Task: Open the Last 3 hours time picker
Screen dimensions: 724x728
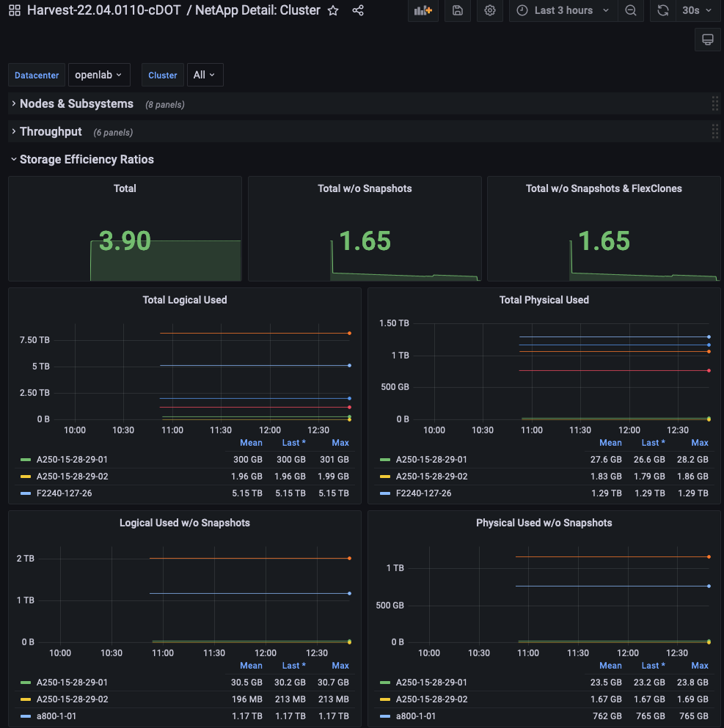Action: tap(563, 10)
